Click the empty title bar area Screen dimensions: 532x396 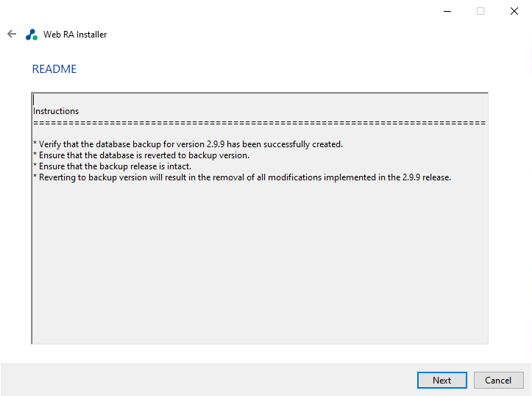pos(258,11)
